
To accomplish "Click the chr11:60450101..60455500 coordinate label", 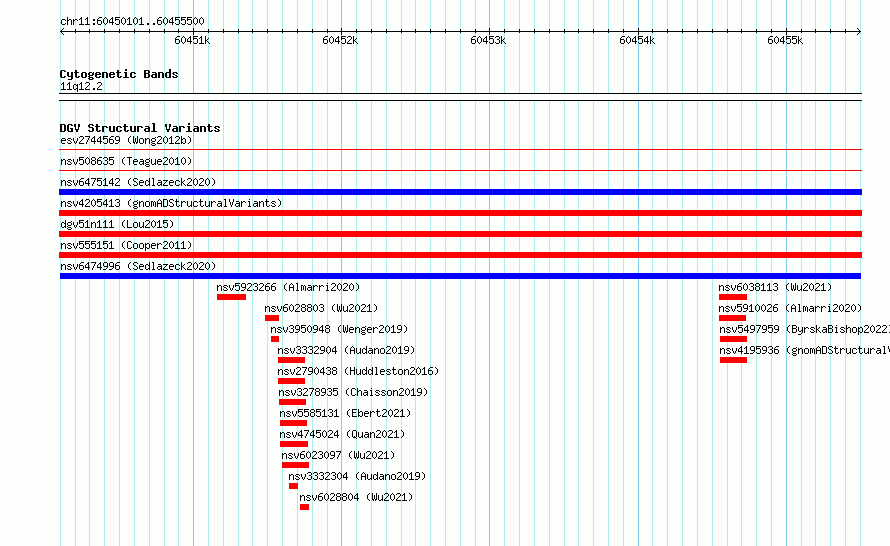I will point(132,21).
